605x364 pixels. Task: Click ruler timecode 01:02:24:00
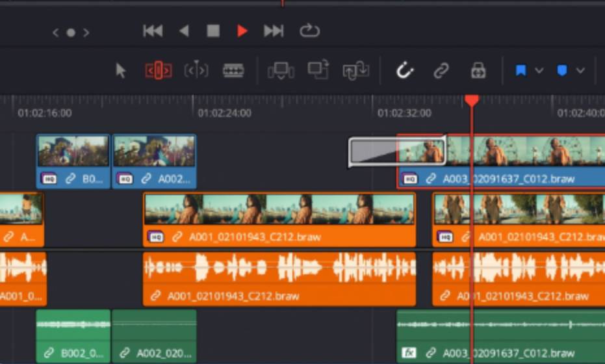coord(225,113)
